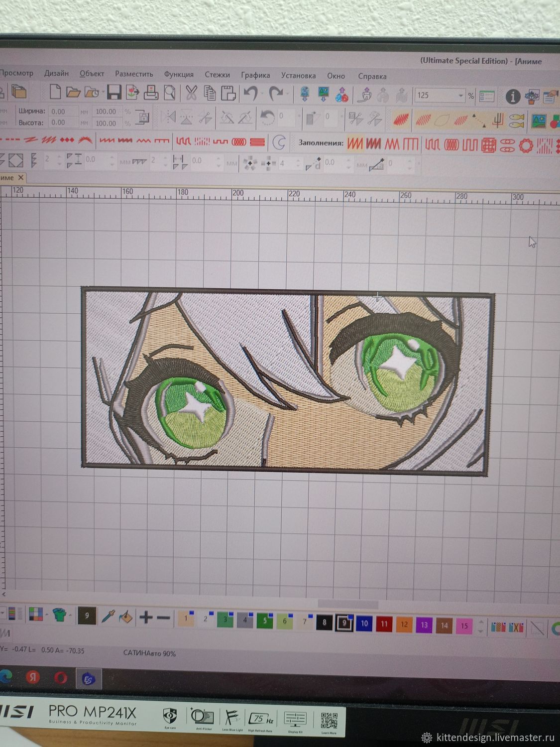Remove a color with the minus icon

tap(163, 618)
